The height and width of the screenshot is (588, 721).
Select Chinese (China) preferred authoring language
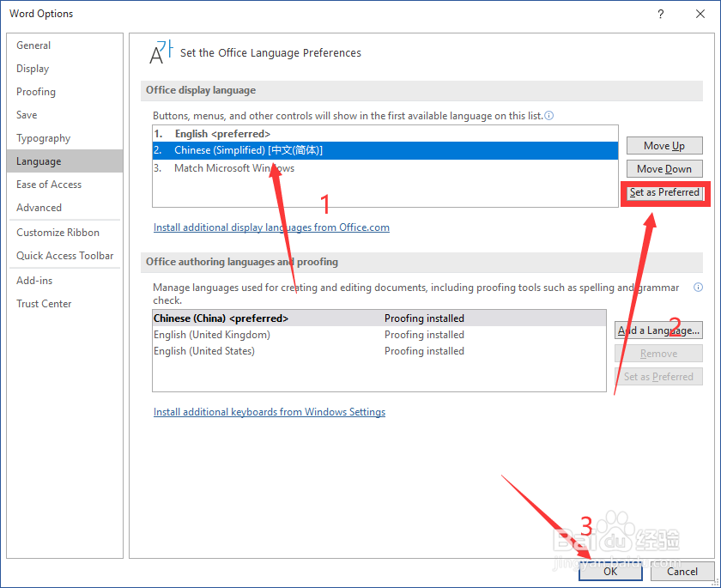click(x=379, y=318)
